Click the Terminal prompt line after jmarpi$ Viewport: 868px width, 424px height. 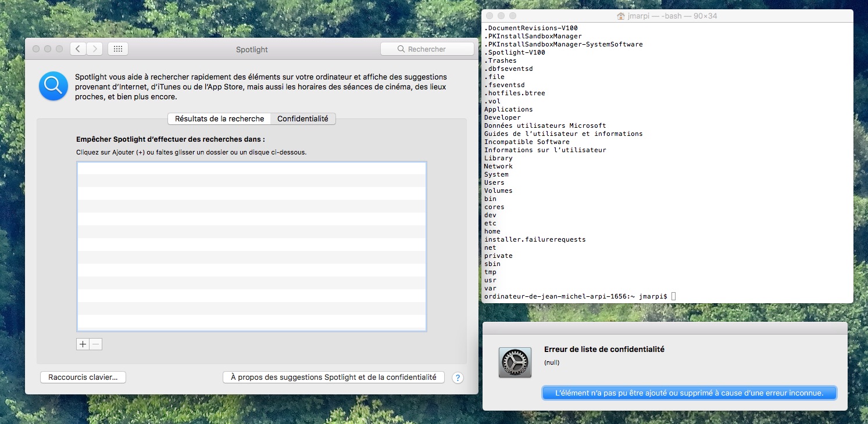coord(673,296)
